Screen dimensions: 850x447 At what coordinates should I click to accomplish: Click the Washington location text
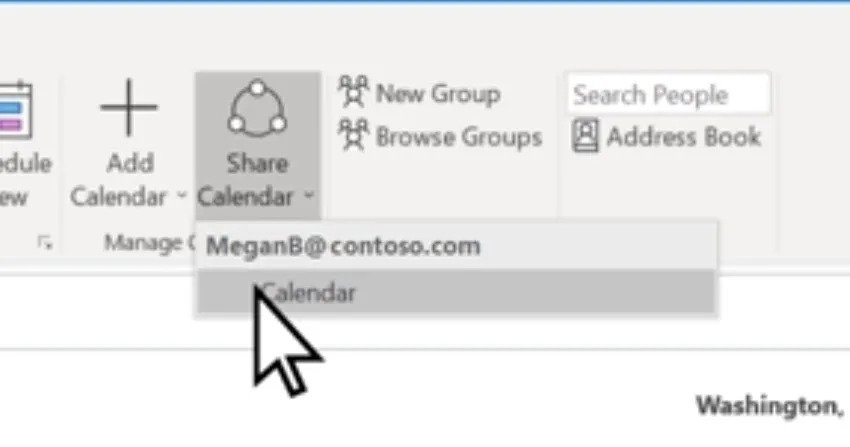pyautogui.click(x=770, y=405)
